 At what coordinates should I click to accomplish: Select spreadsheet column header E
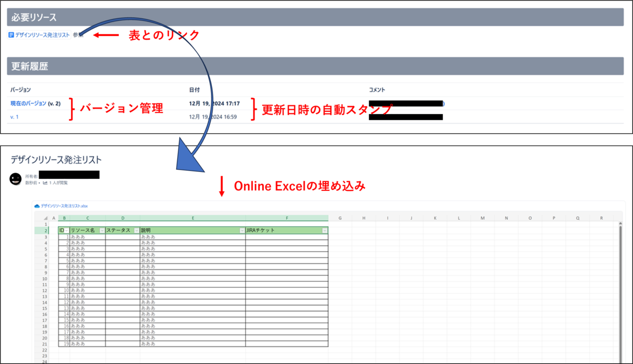pos(194,217)
